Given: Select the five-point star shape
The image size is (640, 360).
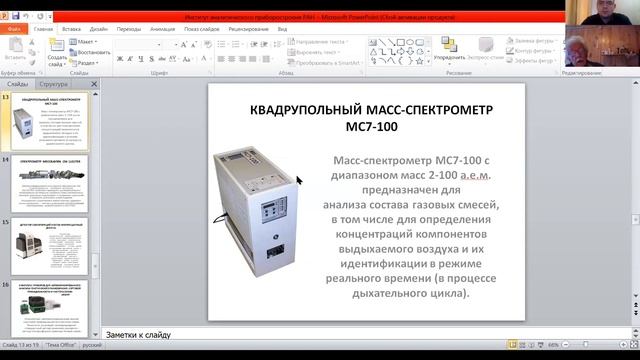Looking at the screenshot, I should pos(419,61).
